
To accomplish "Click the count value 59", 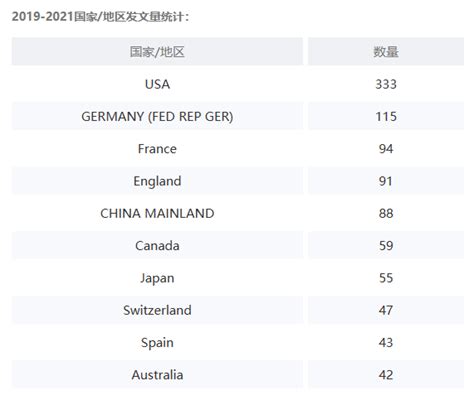I will coord(386,246).
